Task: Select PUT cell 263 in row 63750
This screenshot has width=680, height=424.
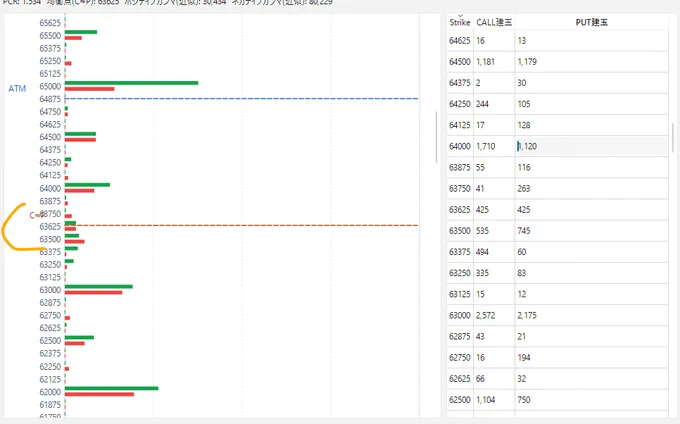Action: [x=524, y=189]
